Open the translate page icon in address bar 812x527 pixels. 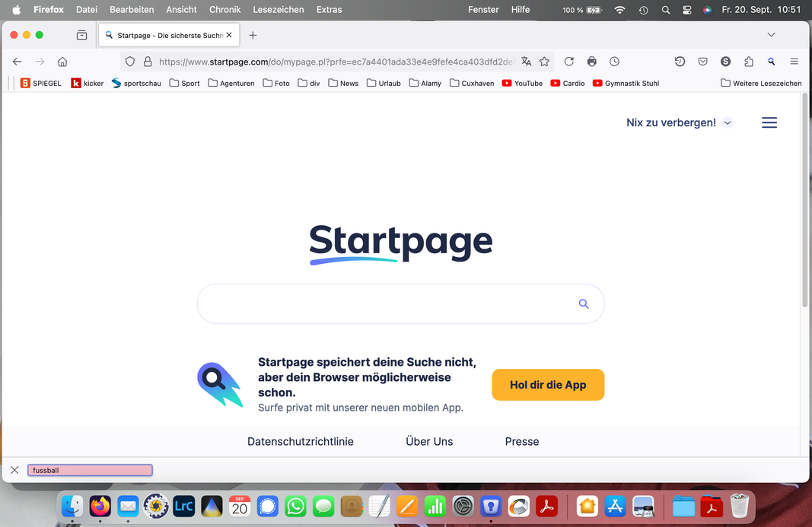[x=526, y=62]
